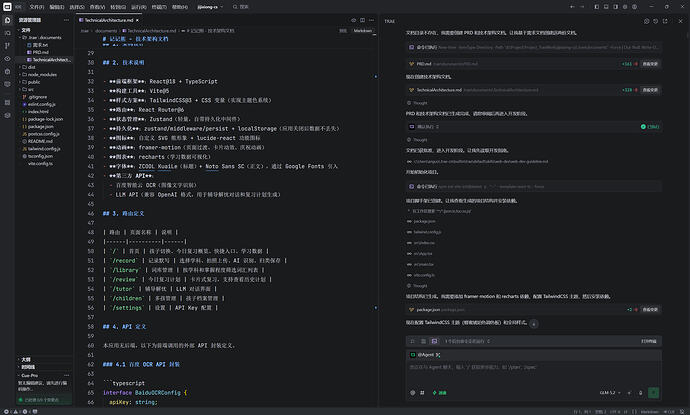
Task: Open the Source Control view in activity bar
Action: [7, 46]
